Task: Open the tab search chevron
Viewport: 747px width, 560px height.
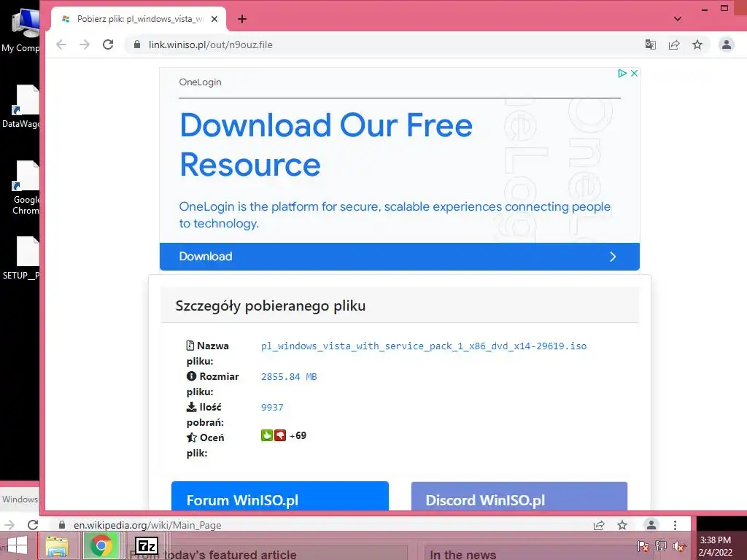Action: pos(678,19)
